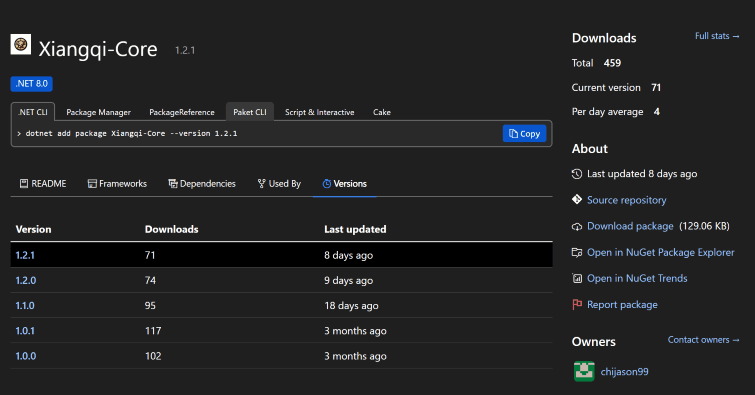755x395 pixels.
Task: Click the 18 days ago cell
Action: [351, 305]
